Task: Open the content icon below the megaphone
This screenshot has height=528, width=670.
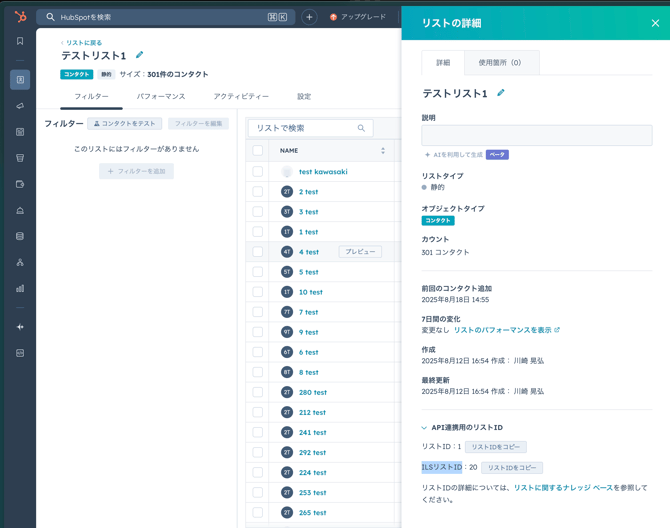Action: tap(20, 132)
